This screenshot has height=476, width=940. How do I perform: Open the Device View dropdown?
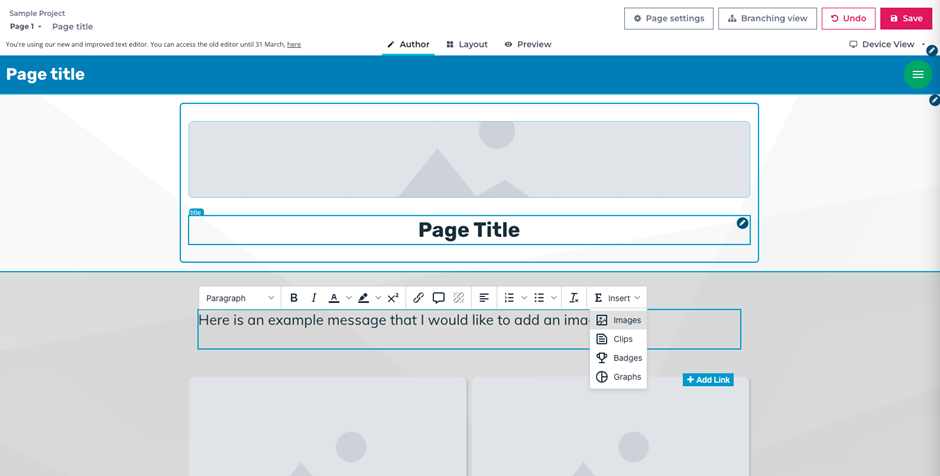click(x=887, y=44)
